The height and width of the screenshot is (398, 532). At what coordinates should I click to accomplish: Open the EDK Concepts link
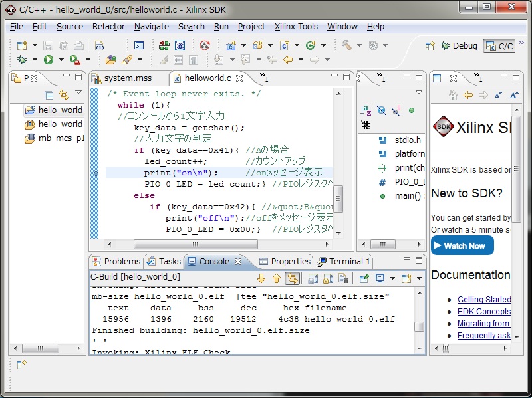[484, 311]
